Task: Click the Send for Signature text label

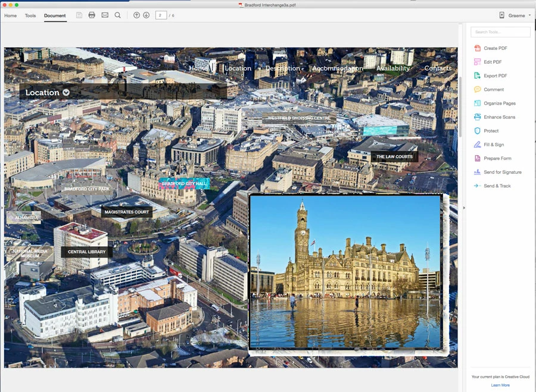Action: pos(503,172)
